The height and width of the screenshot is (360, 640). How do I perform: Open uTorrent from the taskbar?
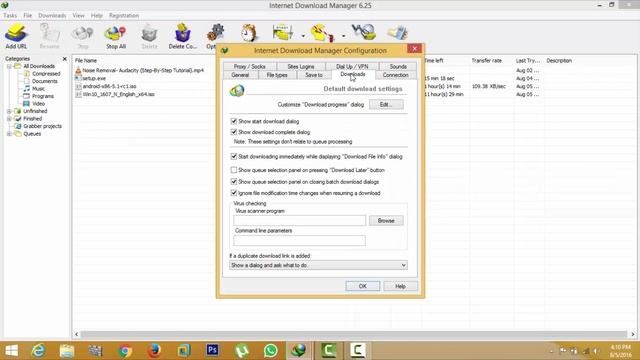[x=241, y=351]
